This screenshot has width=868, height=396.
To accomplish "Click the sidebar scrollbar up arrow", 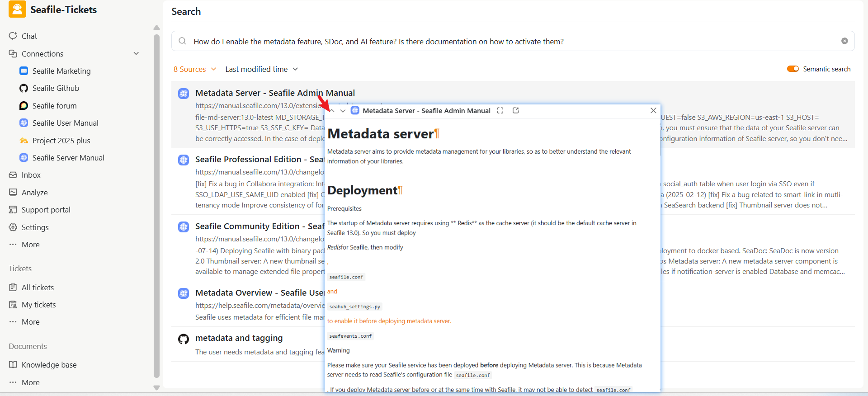I will (156, 28).
